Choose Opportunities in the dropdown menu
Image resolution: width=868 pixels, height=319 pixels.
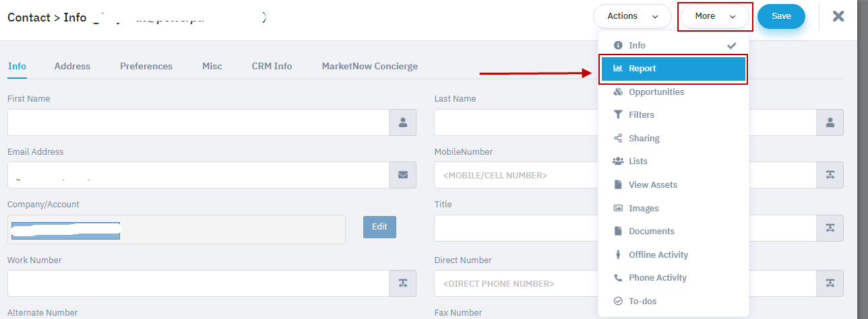[x=656, y=92]
